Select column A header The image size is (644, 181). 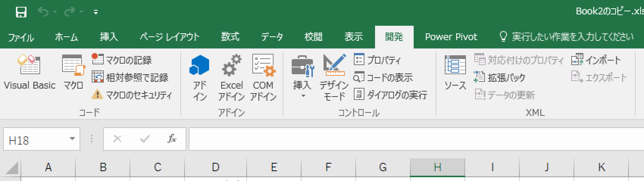point(48,167)
